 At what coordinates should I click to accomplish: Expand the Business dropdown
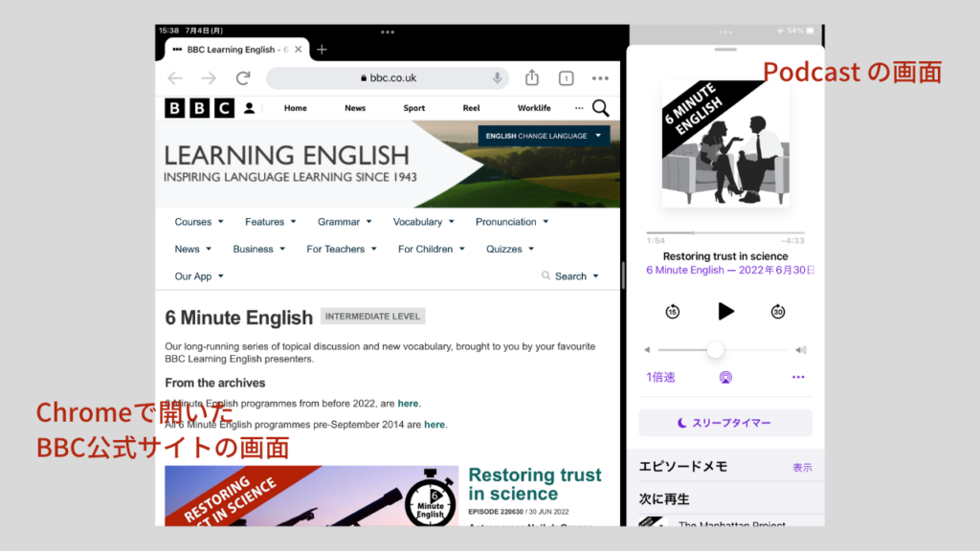tap(259, 249)
